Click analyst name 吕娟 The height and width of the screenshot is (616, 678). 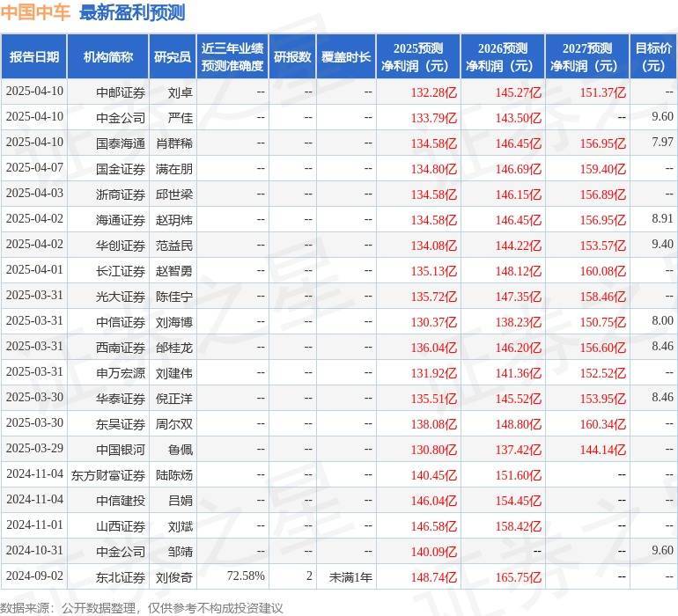(x=181, y=500)
